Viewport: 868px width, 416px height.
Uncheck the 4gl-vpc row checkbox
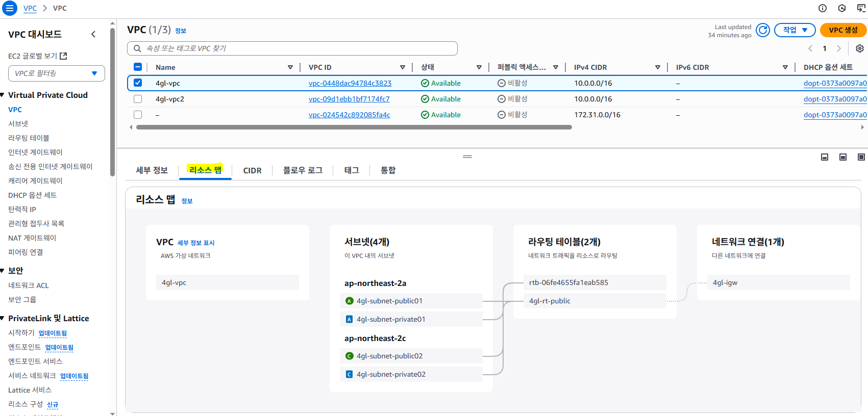point(138,83)
